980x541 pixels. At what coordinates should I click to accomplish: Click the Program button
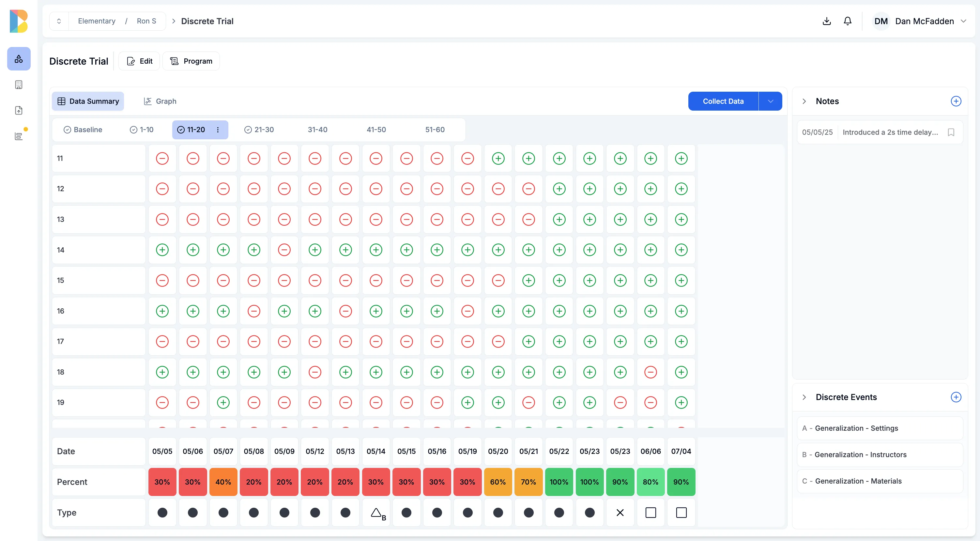pos(191,61)
